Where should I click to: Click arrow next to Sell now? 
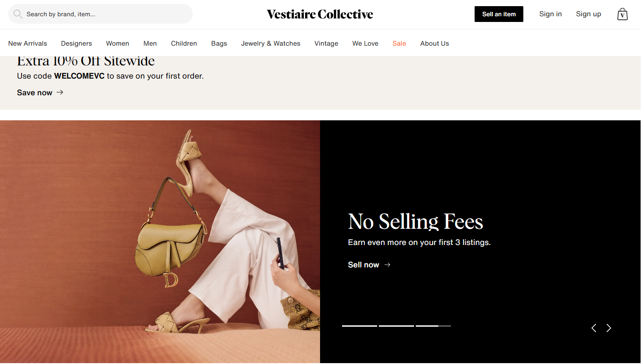387,265
